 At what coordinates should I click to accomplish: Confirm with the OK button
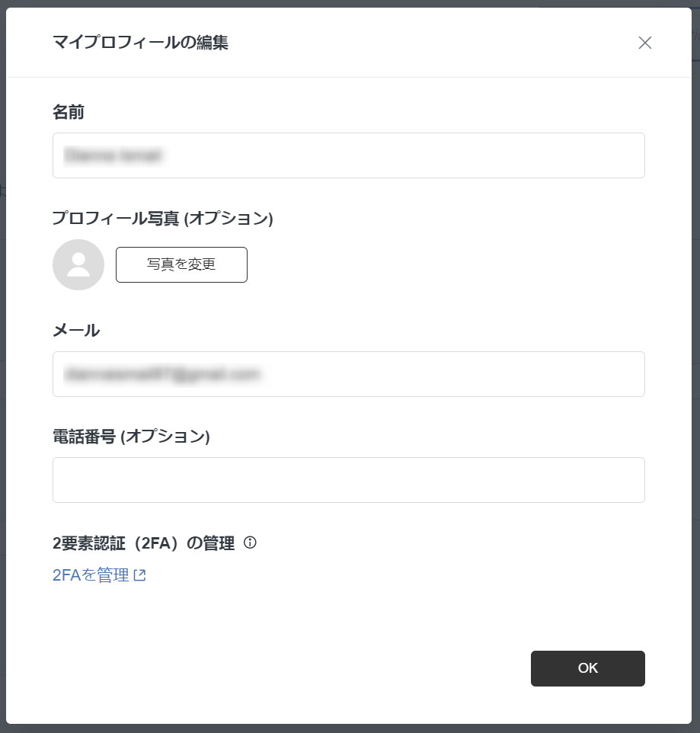pyautogui.click(x=588, y=668)
